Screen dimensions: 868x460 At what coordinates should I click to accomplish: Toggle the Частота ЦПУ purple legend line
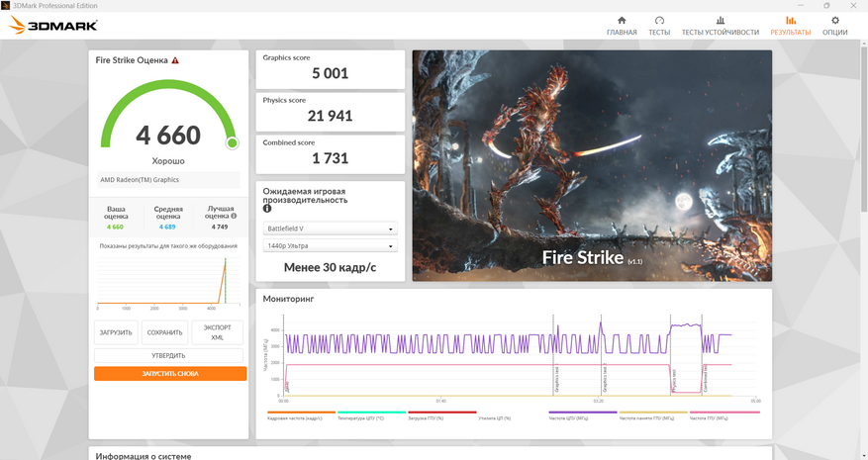click(x=582, y=413)
